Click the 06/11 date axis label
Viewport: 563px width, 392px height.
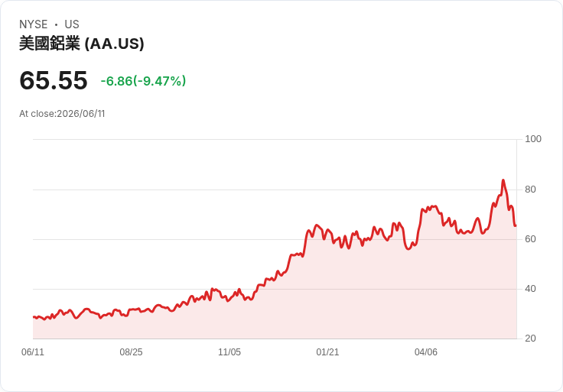[x=33, y=352]
